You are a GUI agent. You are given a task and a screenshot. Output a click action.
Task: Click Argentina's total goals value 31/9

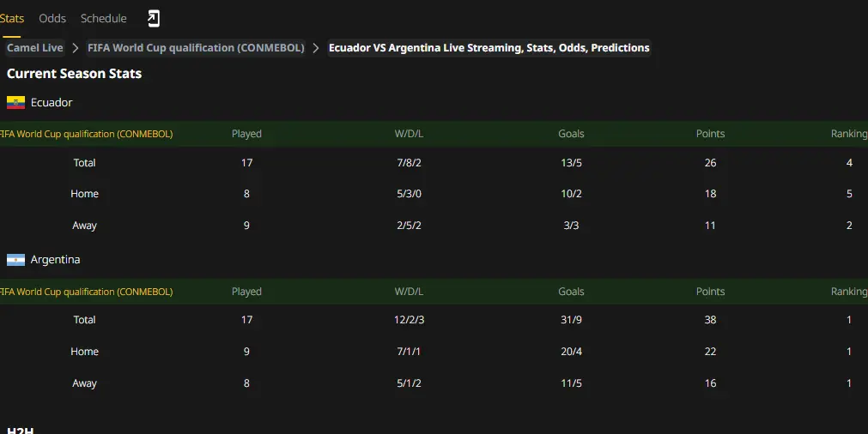click(571, 320)
